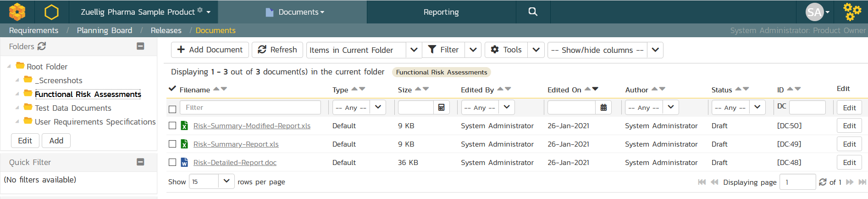Check the Risk-Summary-Modified-Report.xls row checkbox
Image resolution: width=868 pixels, height=199 pixels.
(172, 125)
